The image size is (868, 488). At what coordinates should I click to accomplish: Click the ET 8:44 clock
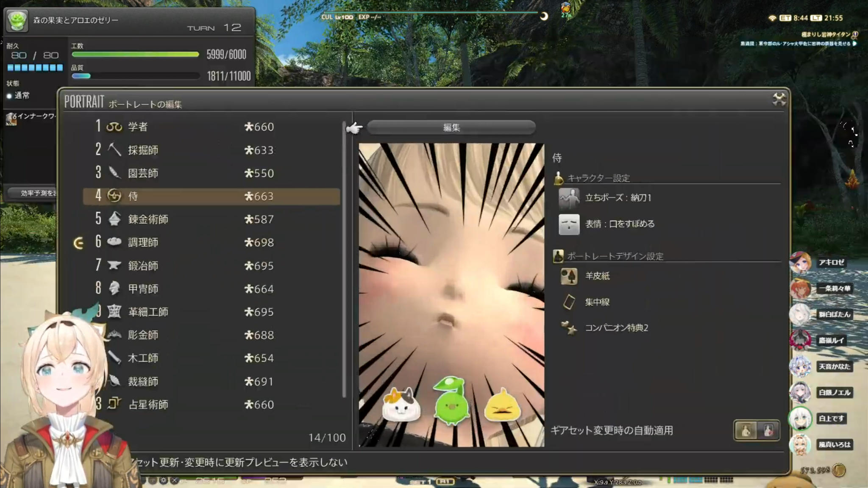pyautogui.click(x=793, y=18)
